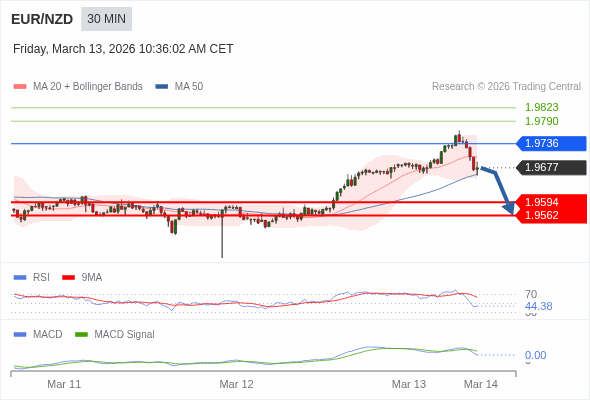Click the 1.9823 resistance level label
The height and width of the screenshot is (400, 590).
pos(541,107)
